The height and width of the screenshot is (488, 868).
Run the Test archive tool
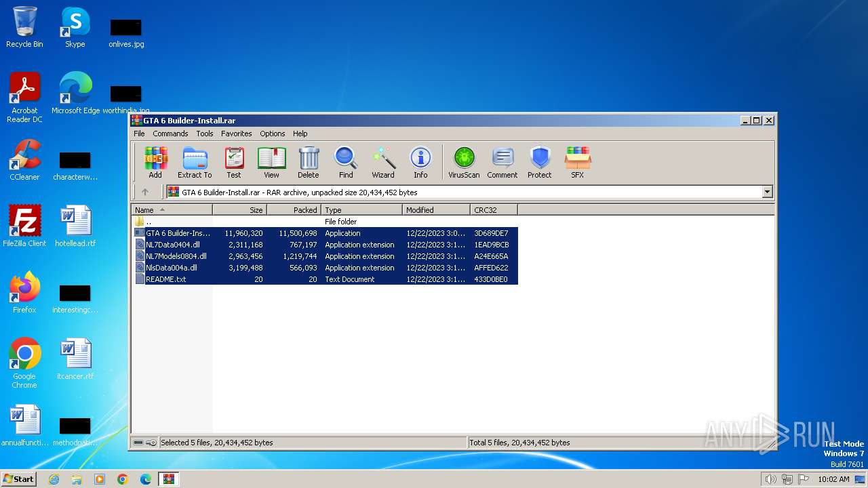pyautogui.click(x=234, y=163)
